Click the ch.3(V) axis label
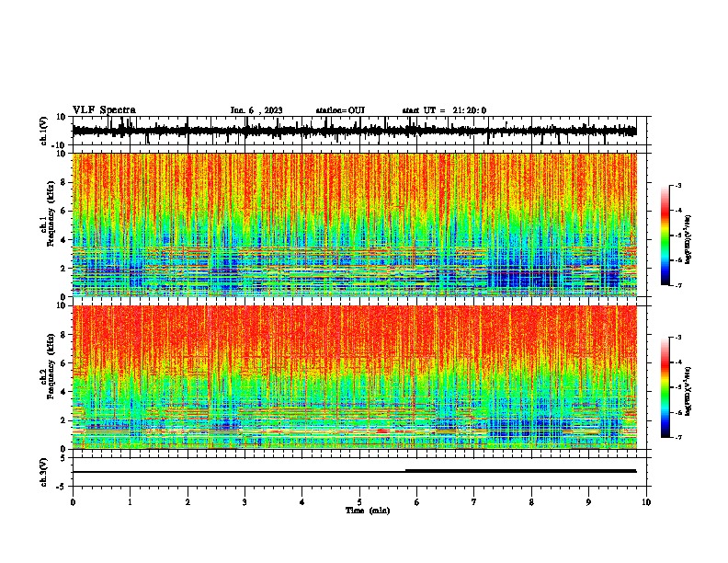Screen dimensions: 728x563 pos(44,473)
